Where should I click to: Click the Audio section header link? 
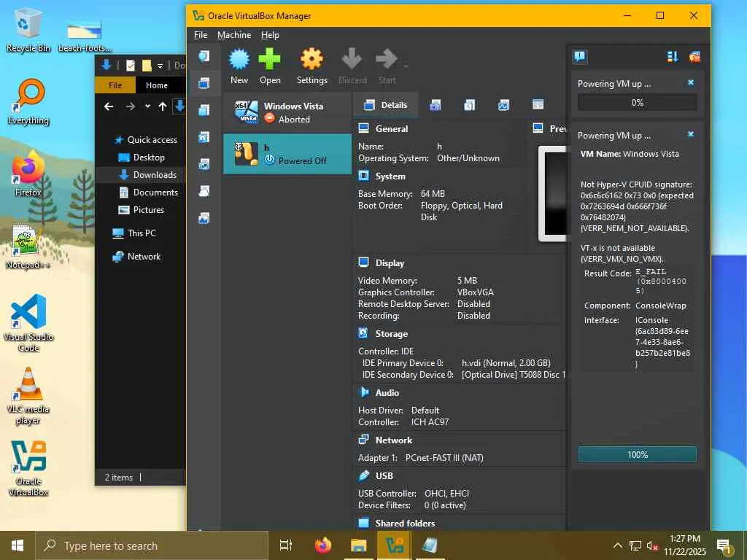pyautogui.click(x=387, y=393)
